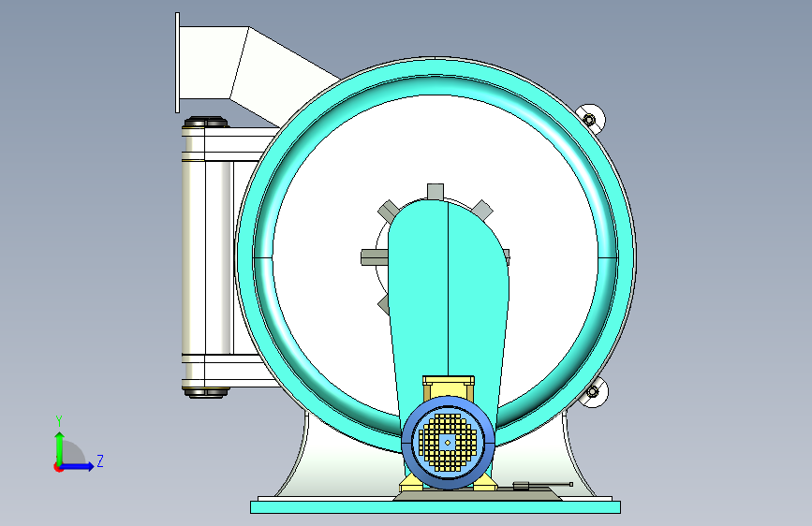The height and width of the screenshot is (526, 812).
Task: Select the motor tension adjuster screw
Action: (542, 485)
